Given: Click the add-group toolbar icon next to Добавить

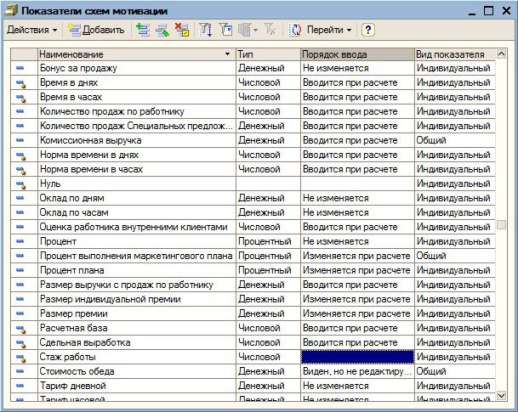Looking at the screenshot, I should coord(143,30).
